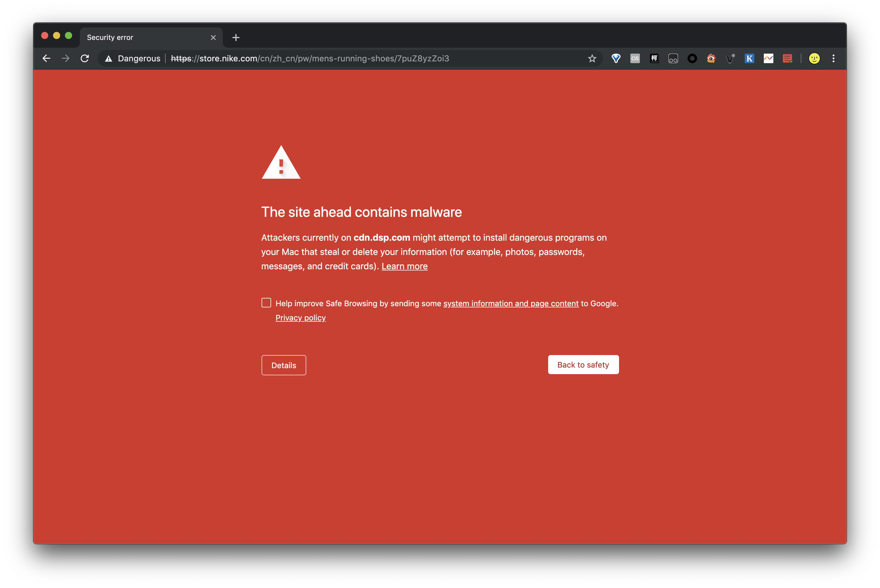880x588 pixels.
Task: Click the colorful zigzag chart extension
Action: click(768, 58)
